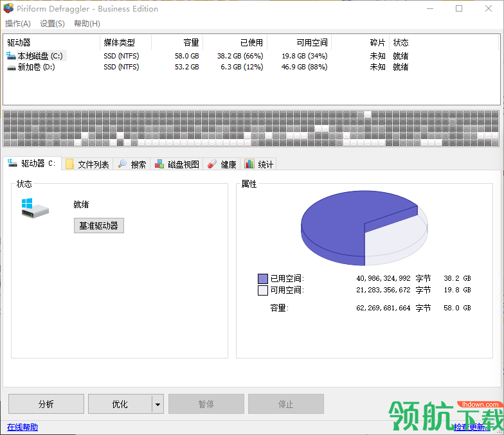Click the 未知 fragmentation cell for C:
Image resolution: width=504 pixels, height=435 pixels.
pyautogui.click(x=377, y=56)
